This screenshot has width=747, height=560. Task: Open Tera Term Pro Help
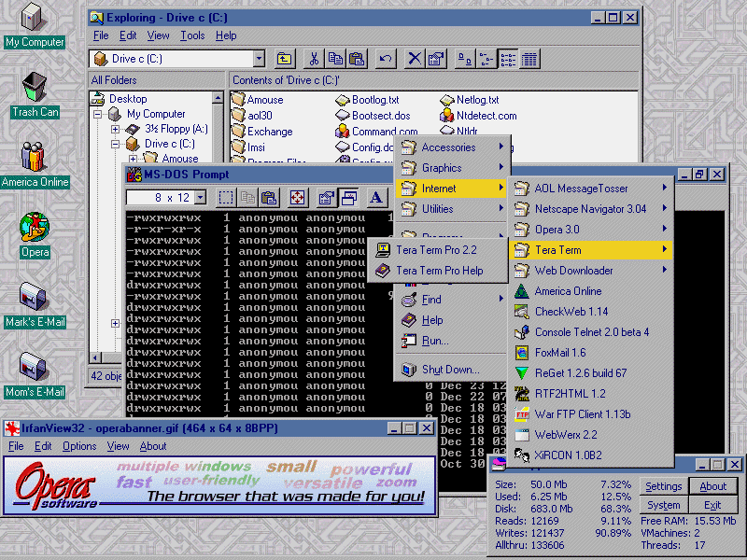click(x=437, y=271)
